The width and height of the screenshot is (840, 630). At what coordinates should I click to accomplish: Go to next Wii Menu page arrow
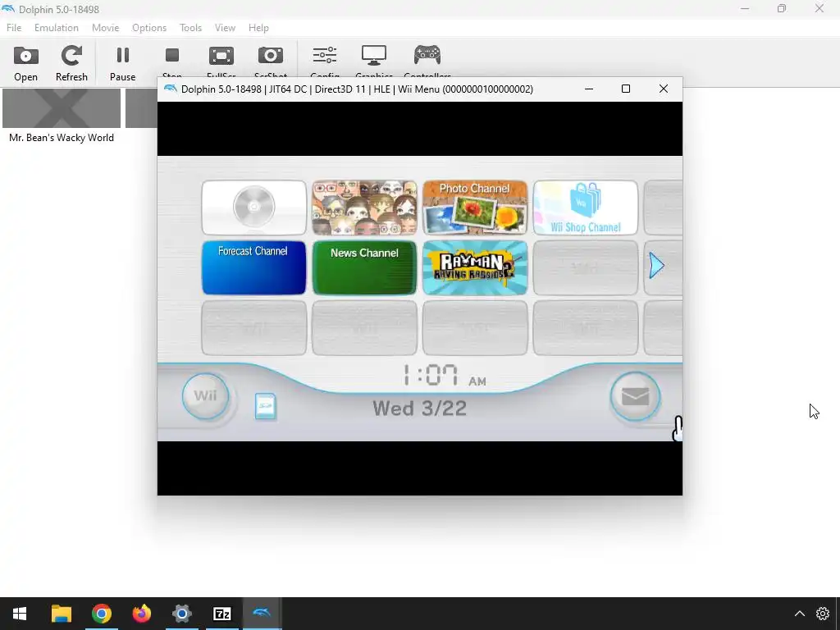click(x=657, y=266)
